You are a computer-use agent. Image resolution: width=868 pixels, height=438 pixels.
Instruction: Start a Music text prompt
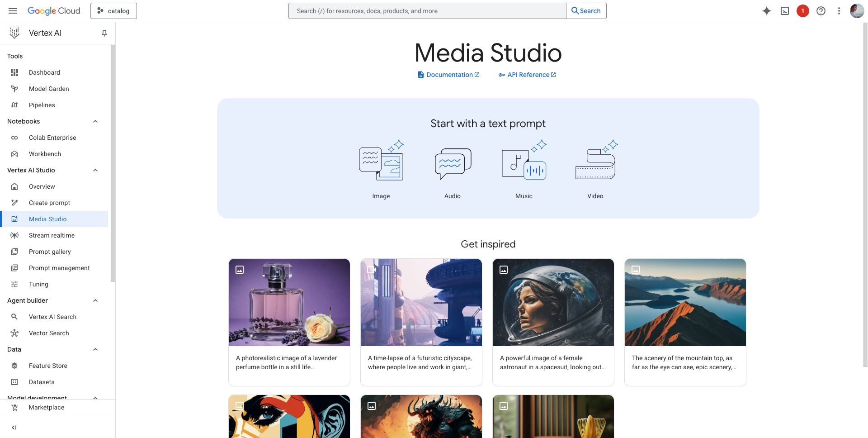click(524, 170)
